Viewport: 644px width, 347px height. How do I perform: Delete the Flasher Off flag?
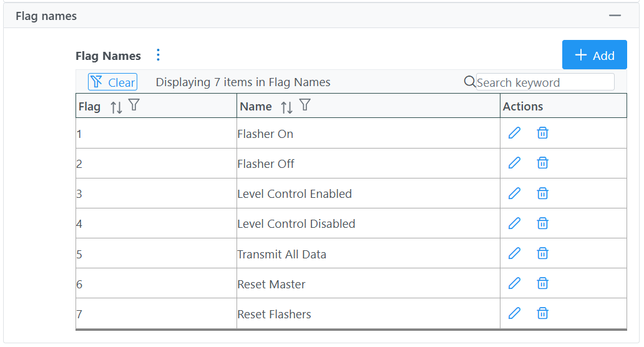tap(542, 163)
